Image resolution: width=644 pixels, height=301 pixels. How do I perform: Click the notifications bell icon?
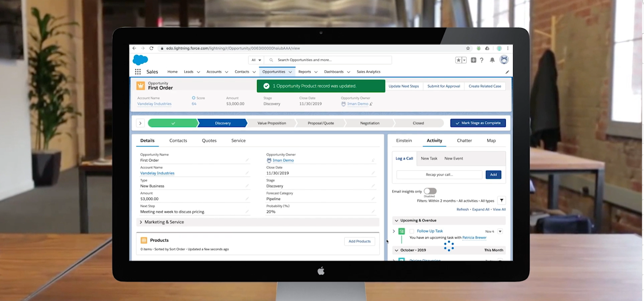(x=492, y=60)
